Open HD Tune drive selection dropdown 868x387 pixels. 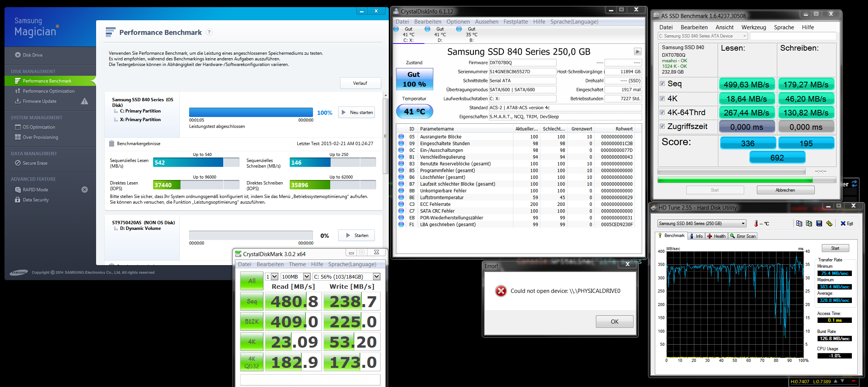(701, 223)
